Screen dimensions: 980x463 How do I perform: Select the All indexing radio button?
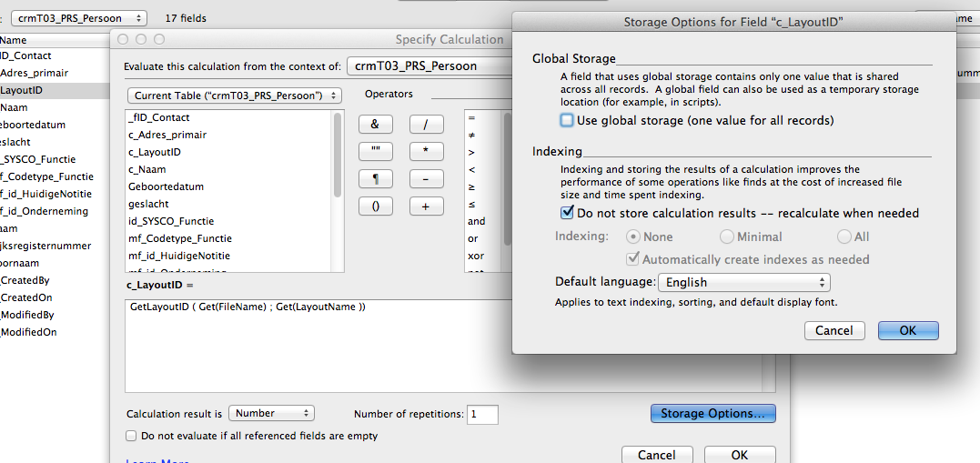[844, 237]
